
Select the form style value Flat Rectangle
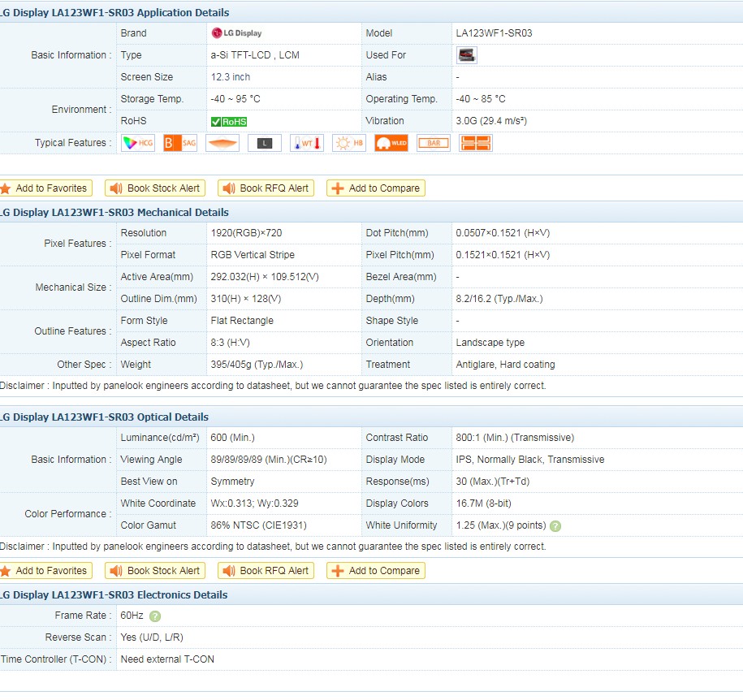pos(242,321)
